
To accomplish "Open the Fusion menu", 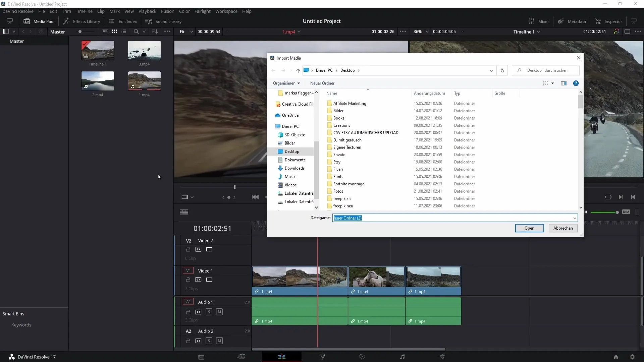I will pyautogui.click(x=167, y=11).
